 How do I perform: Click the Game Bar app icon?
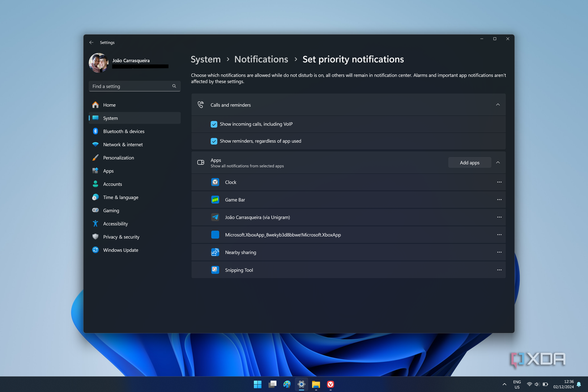215,200
